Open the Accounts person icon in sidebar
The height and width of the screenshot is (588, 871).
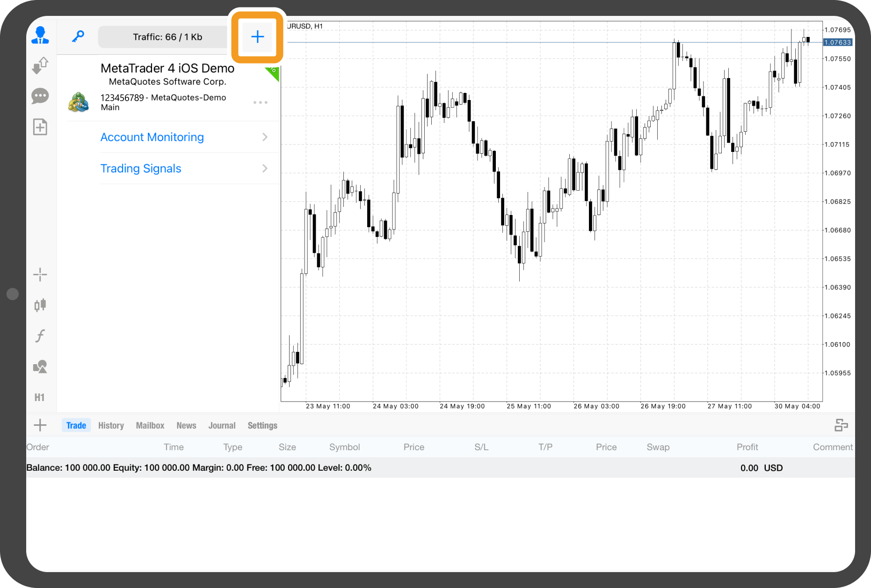[40, 36]
